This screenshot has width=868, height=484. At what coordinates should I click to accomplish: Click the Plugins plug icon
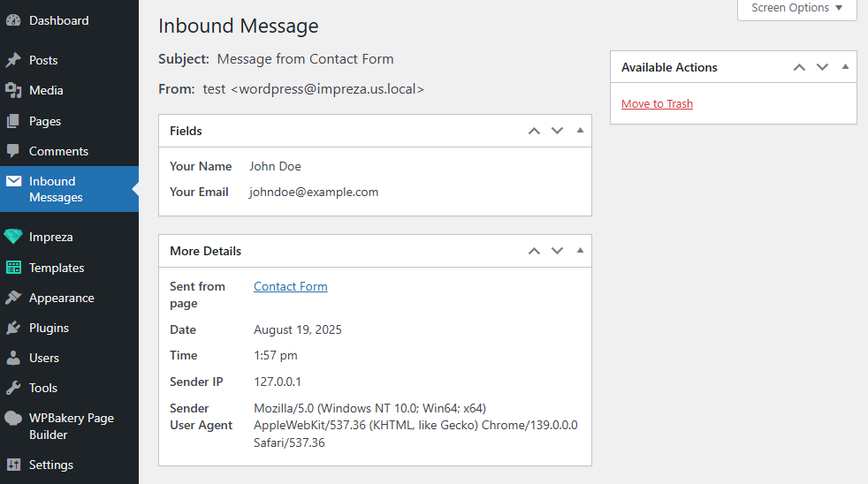click(13, 328)
